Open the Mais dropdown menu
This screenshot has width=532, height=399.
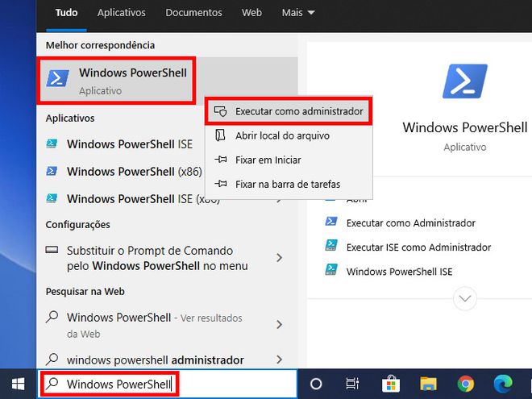tap(298, 13)
